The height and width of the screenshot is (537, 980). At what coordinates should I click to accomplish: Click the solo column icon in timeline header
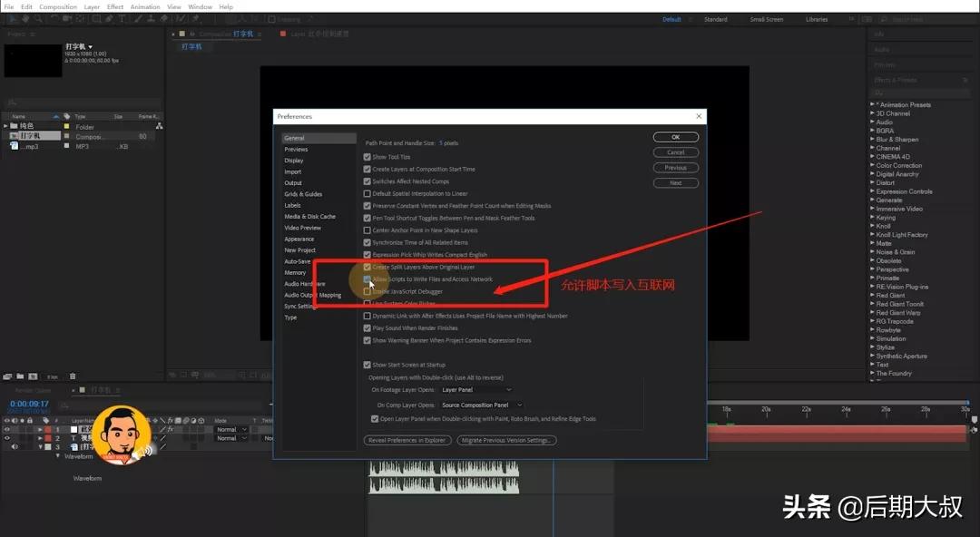coord(22,421)
